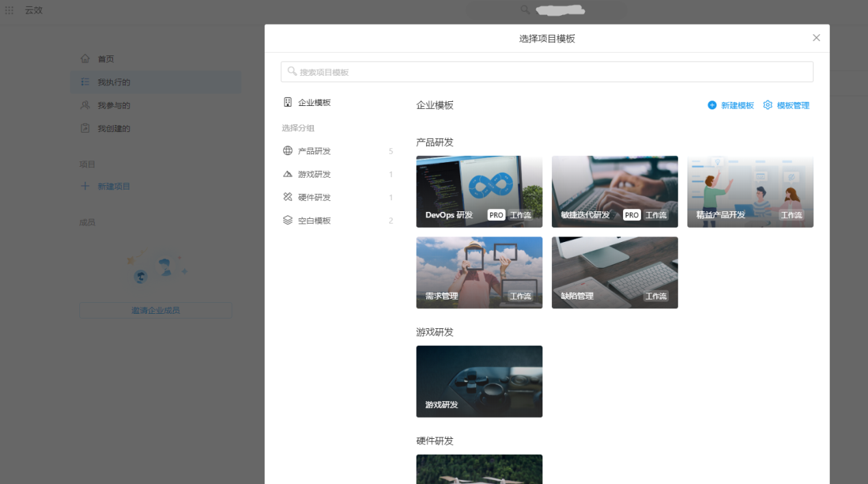
Task: Click 工作流 tag on 需求管理 card
Action: pos(521,296)
